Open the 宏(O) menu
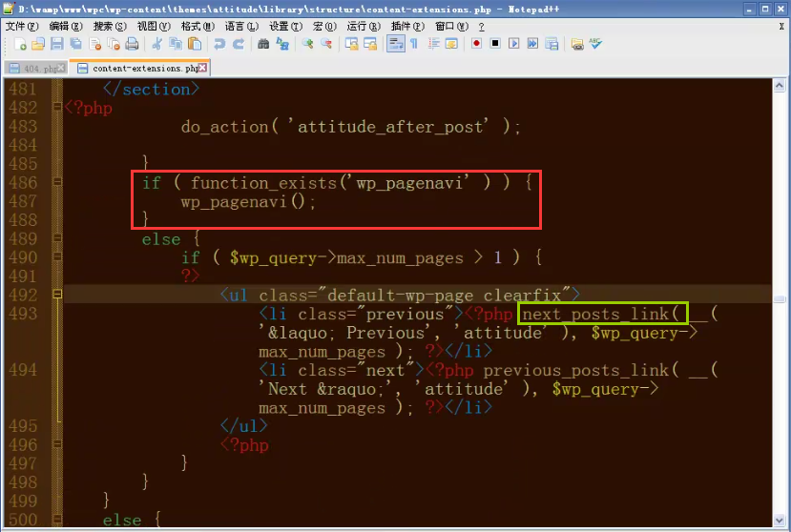The image size is (791, 532). [x=324, y=27]
